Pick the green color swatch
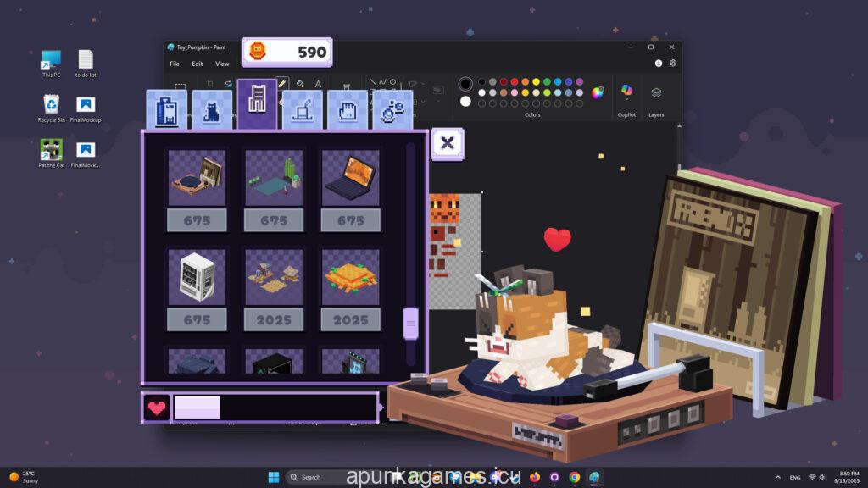 pyautogui.click(x=547, y=82)
